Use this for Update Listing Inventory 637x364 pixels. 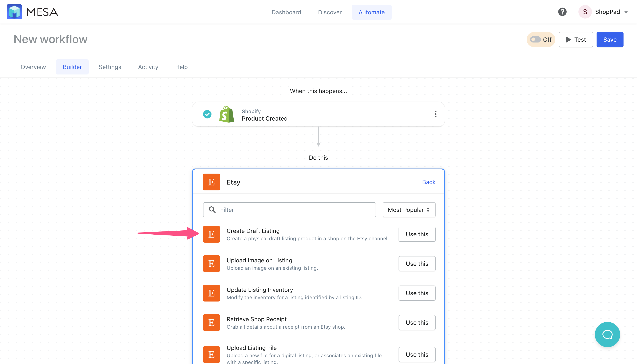click(x=417, y=293)
